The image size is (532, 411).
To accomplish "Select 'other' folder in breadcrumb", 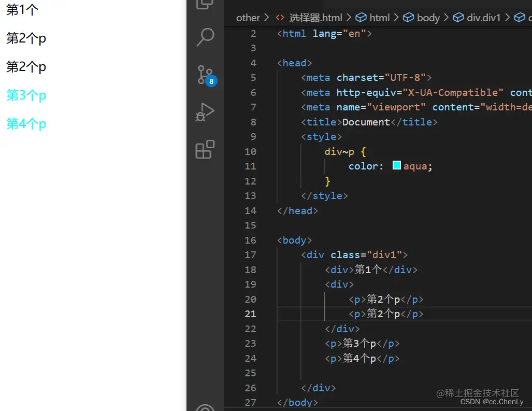I will pyautogui.click(x=248, y=18).
